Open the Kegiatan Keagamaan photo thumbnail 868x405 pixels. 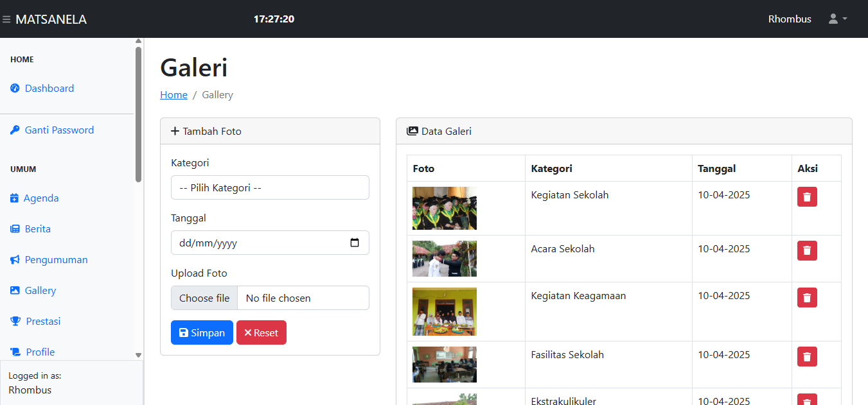point(445,311)
